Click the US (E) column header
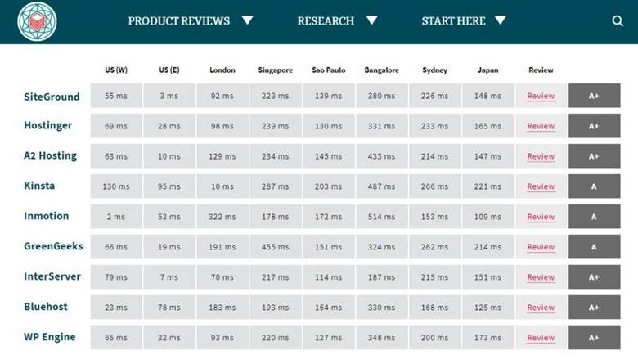Viewport: 638px width, 364px height. 169,70
